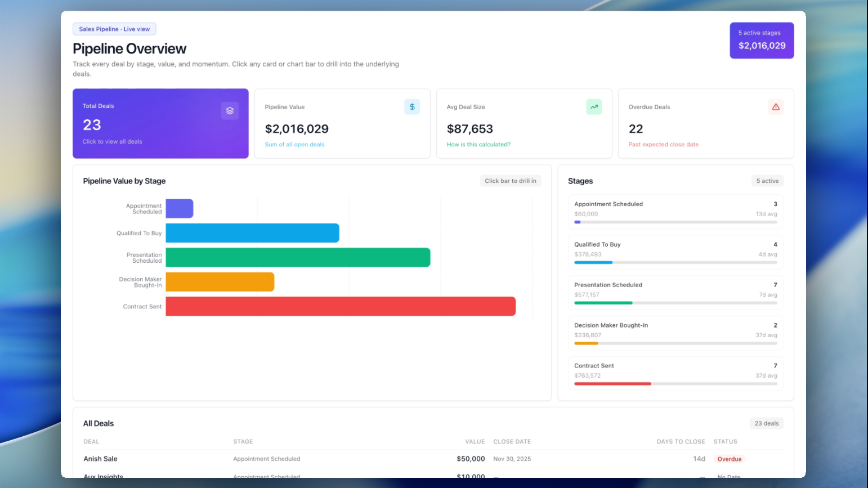Click the dollar sign icon in Pipeline Value card
The image size is (868, 488).
[x=412, y=107]
